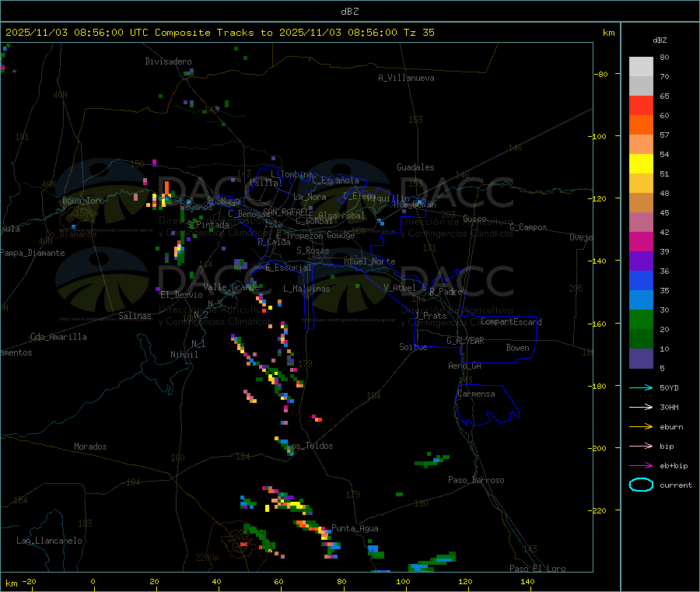Click the orange 57 dBZ color swatch
Image resolution: width=700 pixels, height=592 pixels.
tap(641, 125)
